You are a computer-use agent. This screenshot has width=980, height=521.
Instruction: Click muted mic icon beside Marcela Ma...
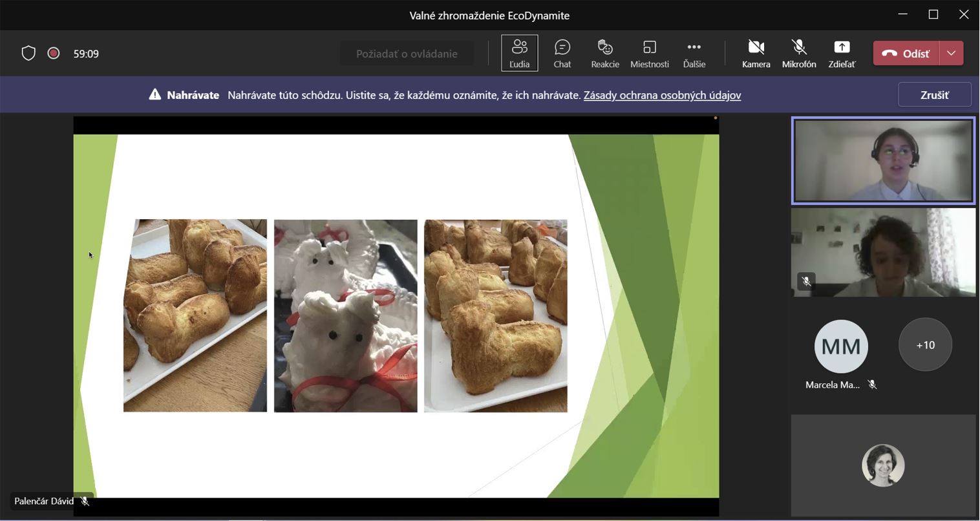pyautogui.click(x=872, y=385)
